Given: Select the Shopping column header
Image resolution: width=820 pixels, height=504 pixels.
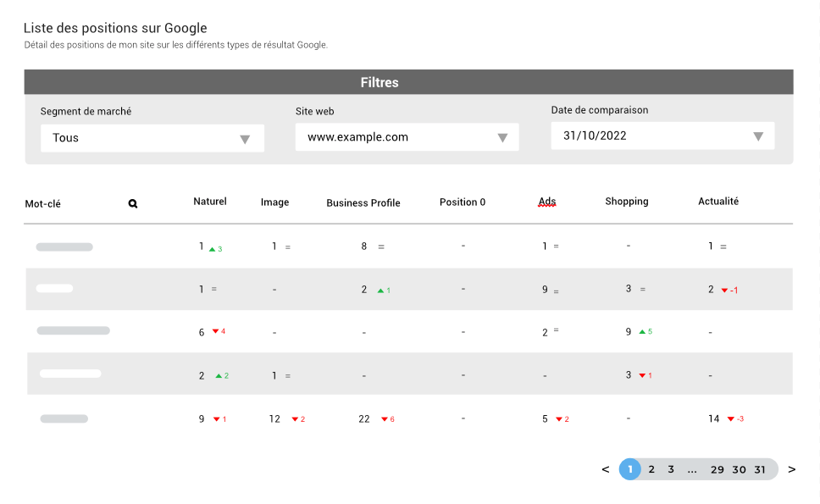Looking at the screenshot, I should point(627,202).
